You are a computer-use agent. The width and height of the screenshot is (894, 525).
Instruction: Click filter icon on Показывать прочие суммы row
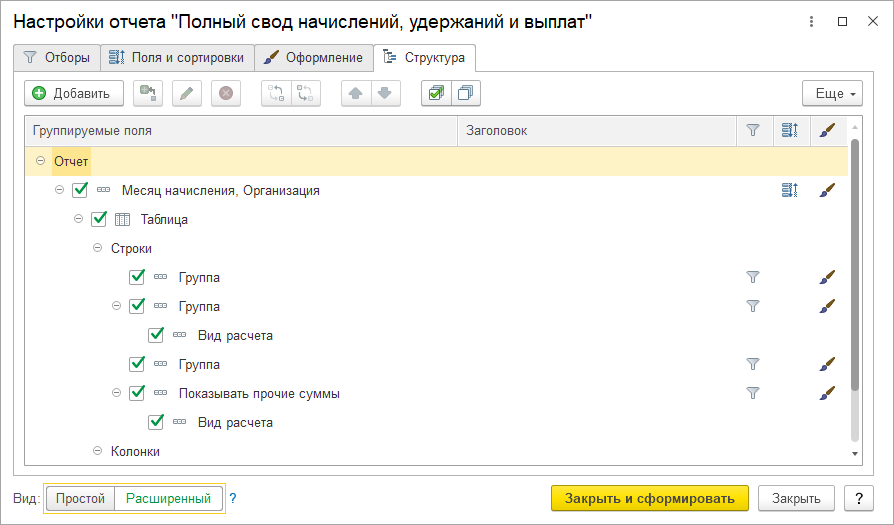(x=754, y=393)
